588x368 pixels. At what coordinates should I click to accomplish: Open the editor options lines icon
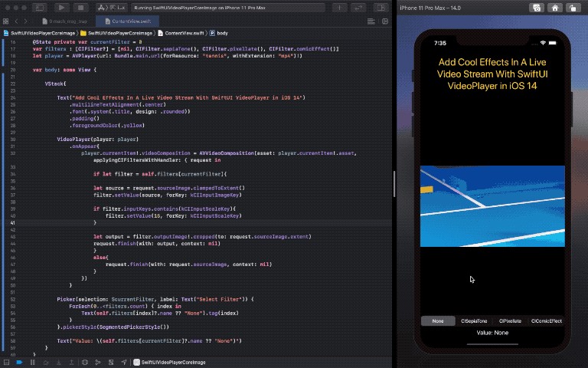tap(371, 21)
